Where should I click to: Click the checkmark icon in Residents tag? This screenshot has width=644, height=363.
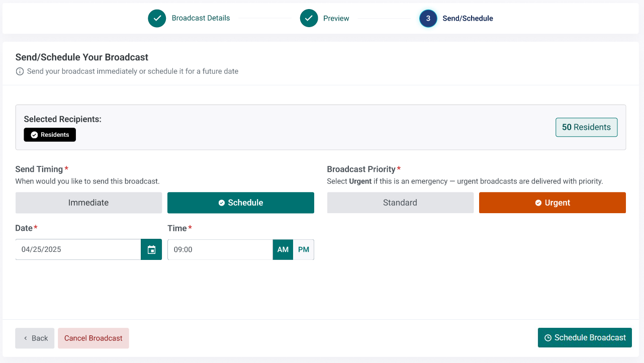[x=34, y=135]
